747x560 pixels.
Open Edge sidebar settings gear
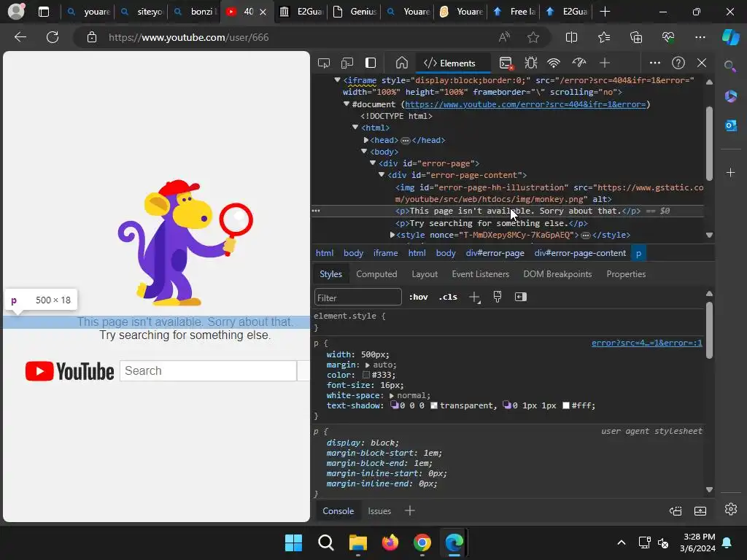731,508
